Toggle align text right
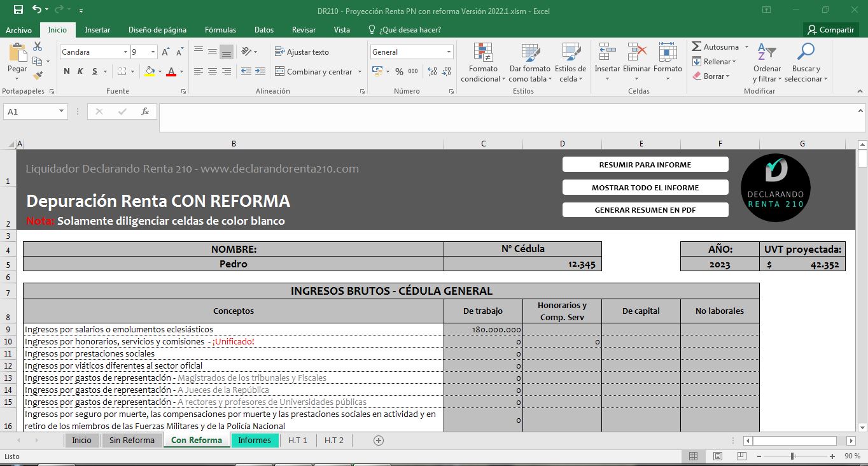868x466 pixels. click(227, 71)
